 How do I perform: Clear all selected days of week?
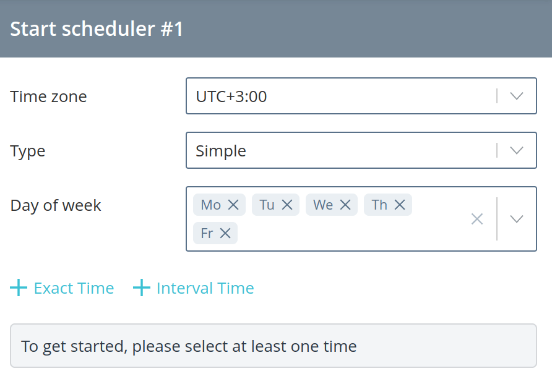pos(477,219)
